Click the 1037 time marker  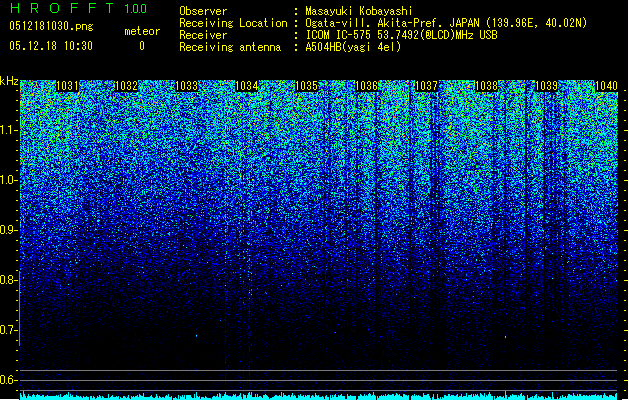coord(426,86)
